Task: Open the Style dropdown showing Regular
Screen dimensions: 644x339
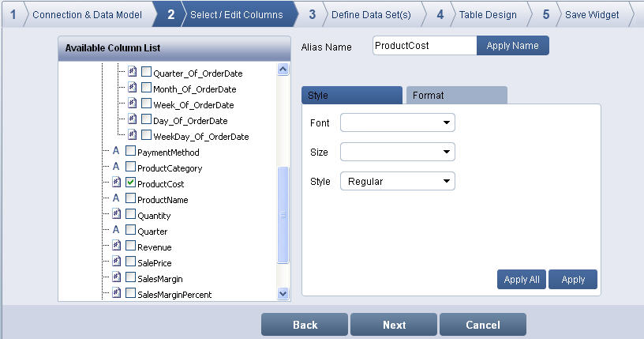Action: pyautogui.click(x=398, y=181)
